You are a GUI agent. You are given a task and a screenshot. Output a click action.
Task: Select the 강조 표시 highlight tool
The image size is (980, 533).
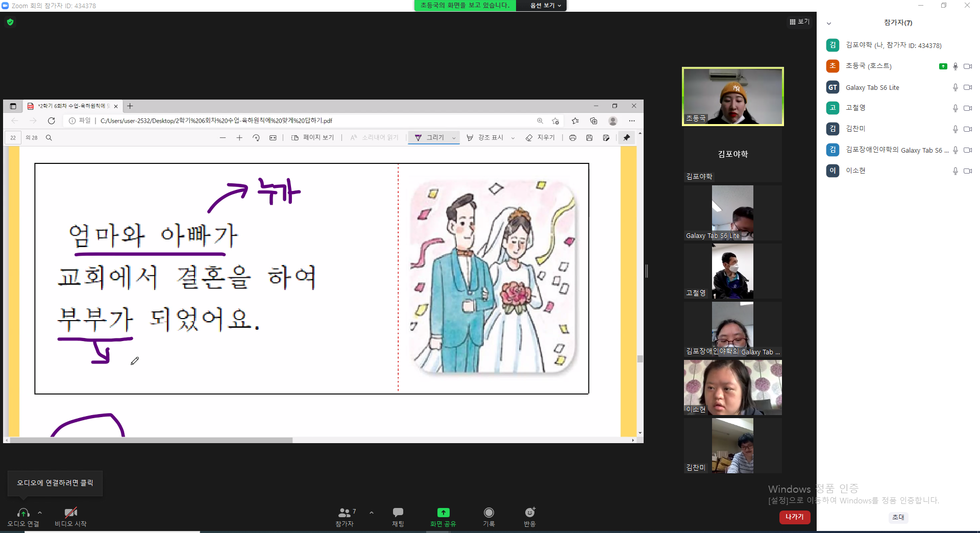click(x=485, y=138)
